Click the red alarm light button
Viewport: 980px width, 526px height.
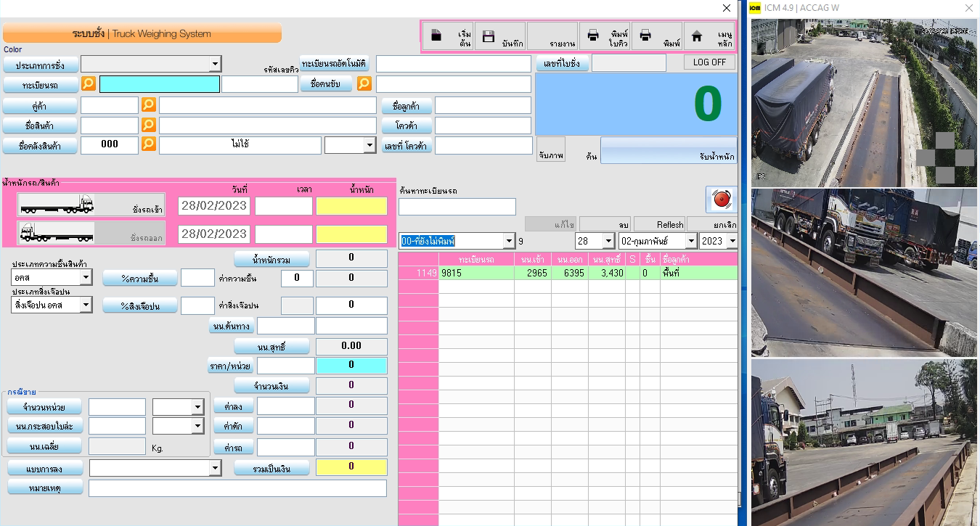[x=721, y=200]
